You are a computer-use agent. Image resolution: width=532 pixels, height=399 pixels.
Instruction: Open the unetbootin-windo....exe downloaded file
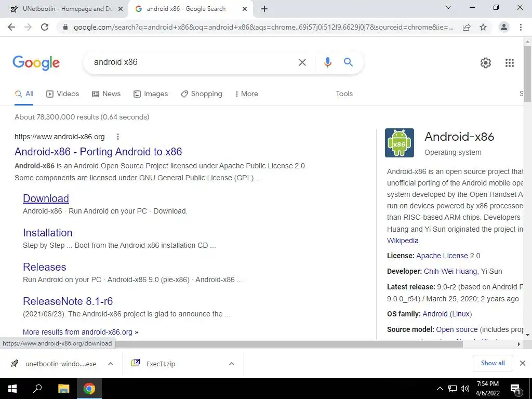54,364
